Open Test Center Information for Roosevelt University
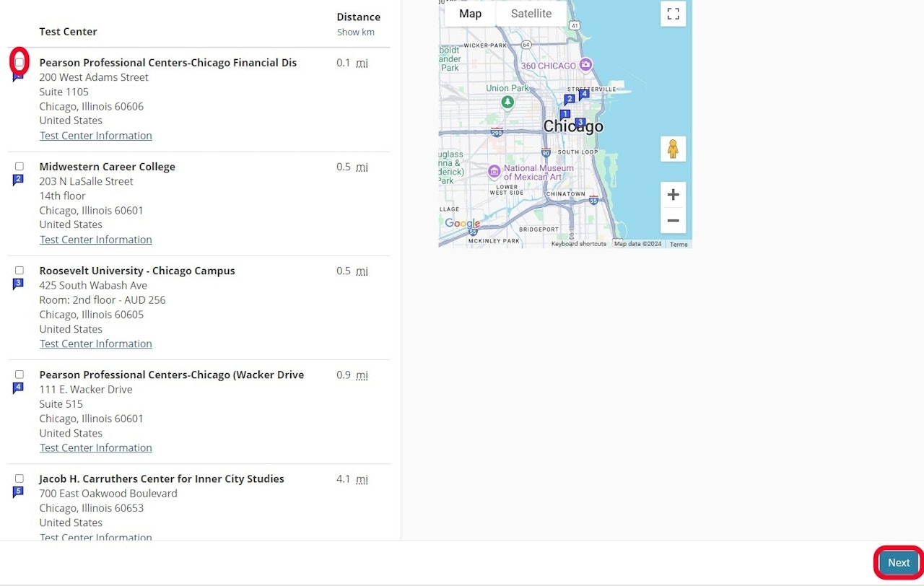This screenshot has width=924, height=586. point(96,344)
